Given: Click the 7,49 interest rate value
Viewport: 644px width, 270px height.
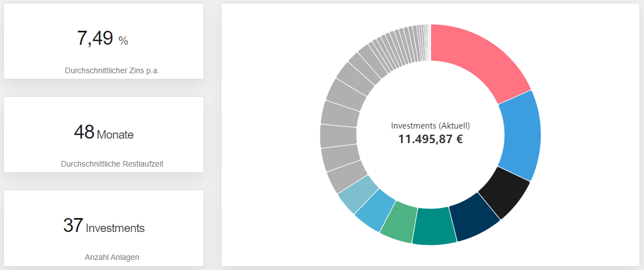Looking at the screenshot, I should click(95, 39).
